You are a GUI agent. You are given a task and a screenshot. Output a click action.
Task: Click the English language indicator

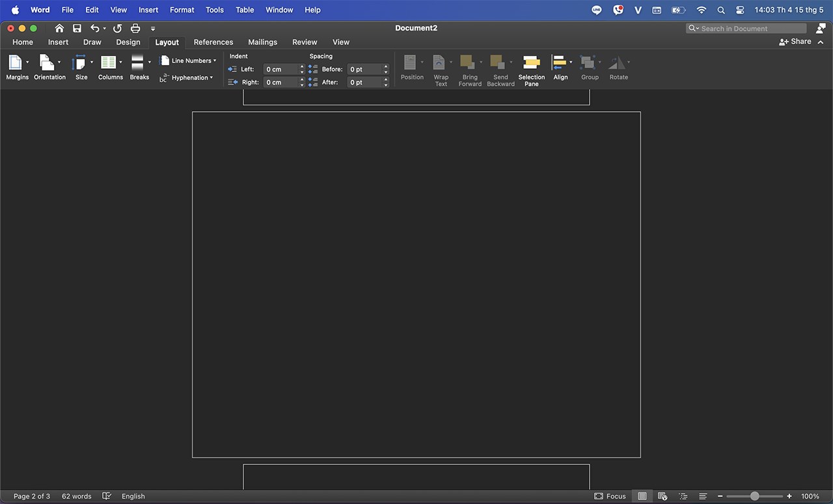pos(133,496)
